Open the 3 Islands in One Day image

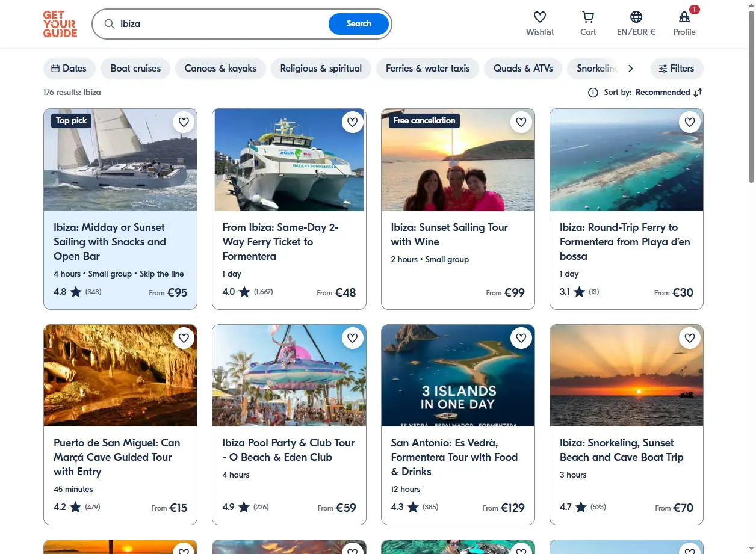tap(458, 376)
